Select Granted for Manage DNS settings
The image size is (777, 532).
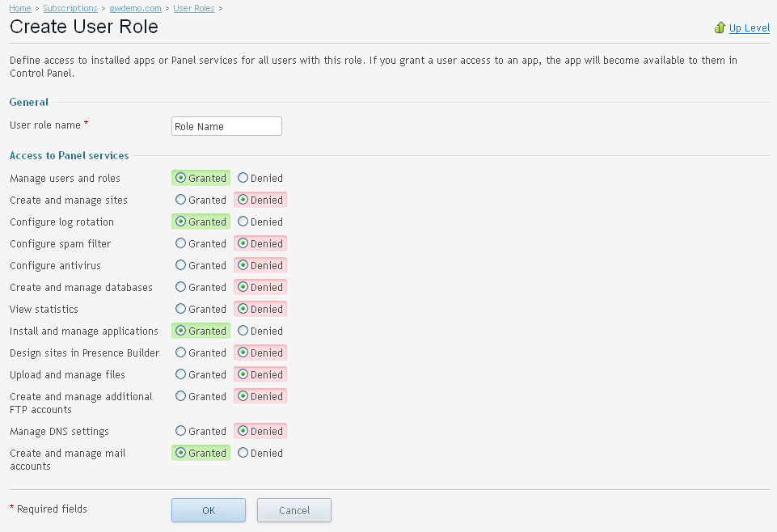(181, 431)
